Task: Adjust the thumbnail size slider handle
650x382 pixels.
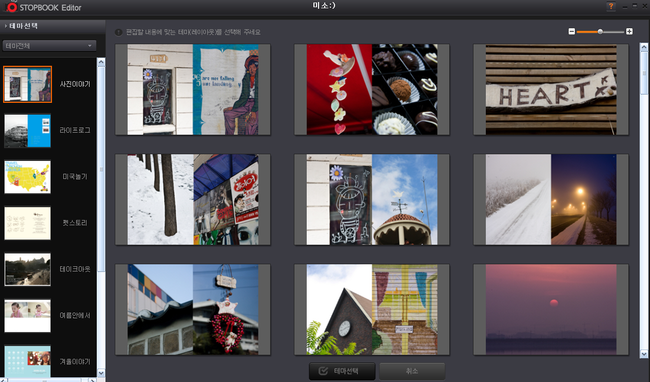Action: [600, 31]
